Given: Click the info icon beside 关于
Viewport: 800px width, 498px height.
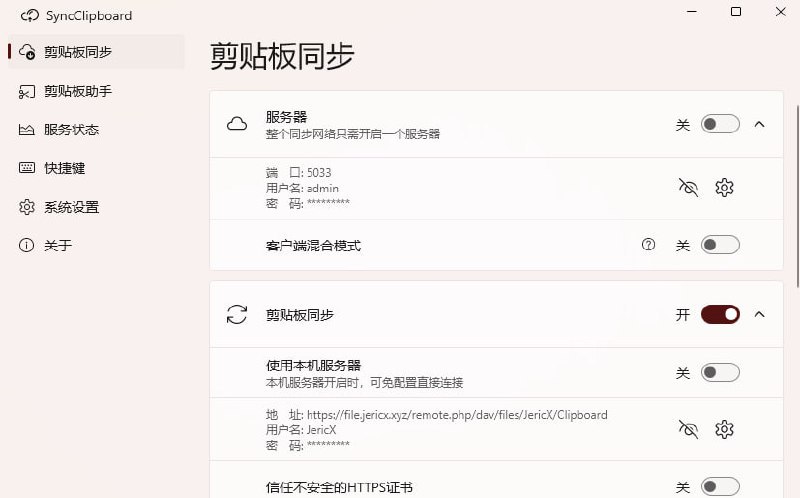Looking at the screenshot, I should (x=27, y=245).
